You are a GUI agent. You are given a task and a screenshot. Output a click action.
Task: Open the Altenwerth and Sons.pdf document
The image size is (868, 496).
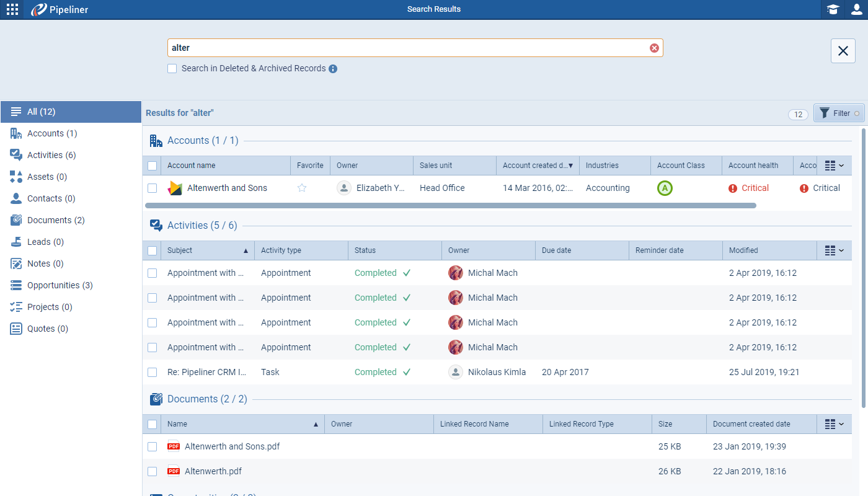(232, 446)
